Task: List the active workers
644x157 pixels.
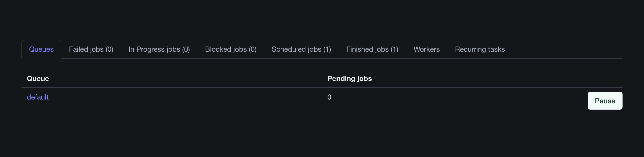Action: click(426, 49)
